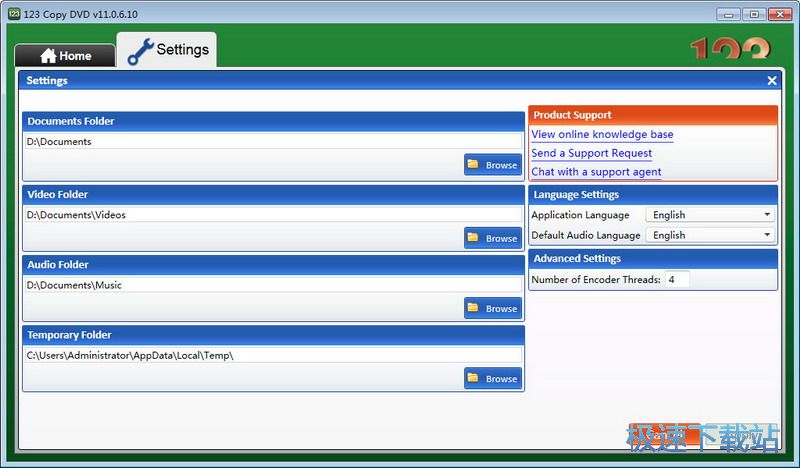Browse for the Audio Folder
The width and height of the screenshot is (800, 468).
tap(493, 308)
